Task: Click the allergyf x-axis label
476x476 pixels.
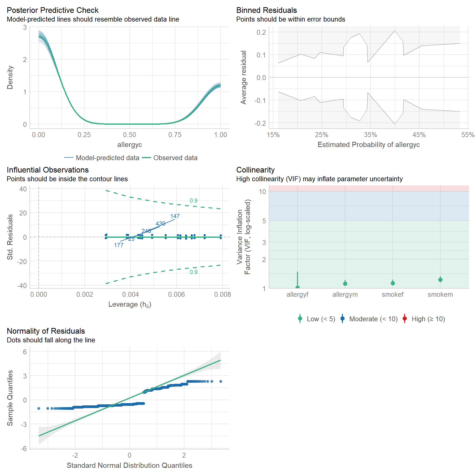Action: 297,295
